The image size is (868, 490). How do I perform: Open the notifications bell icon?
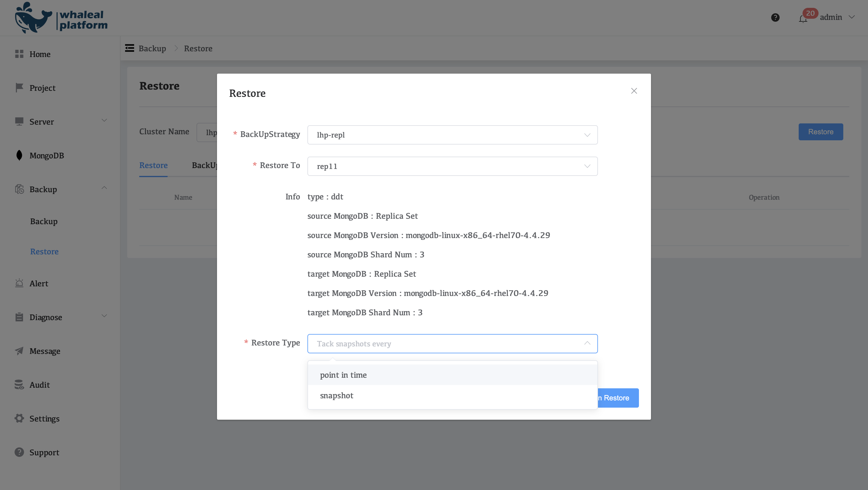[803, 19]
